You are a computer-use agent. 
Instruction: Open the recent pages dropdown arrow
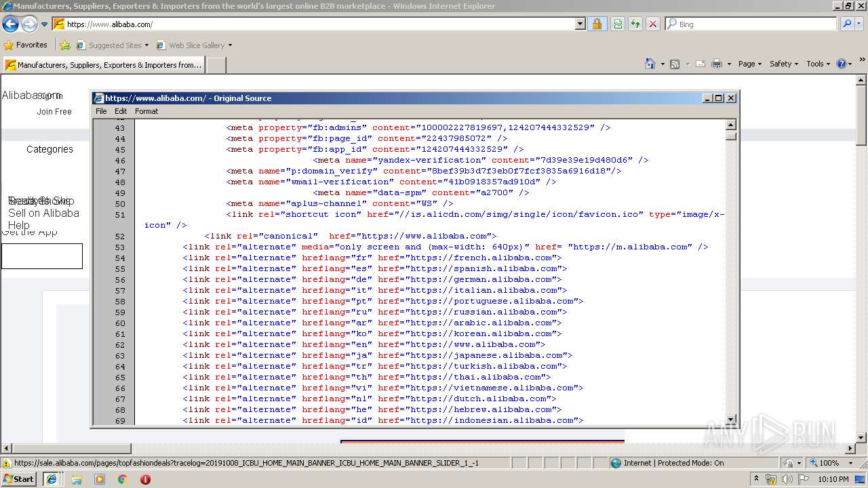coord(44,24)
